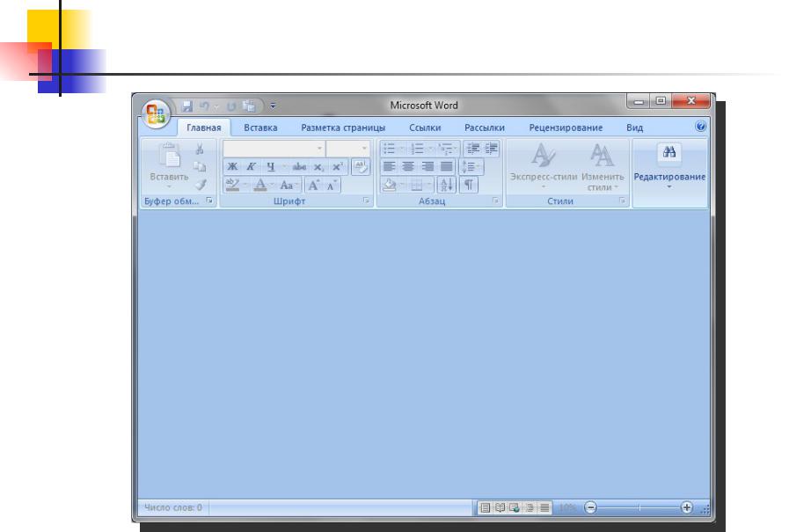Viewport: 789px width, 532px height.
Task: Toggle strikethrough abc formatting
Action: 299,166
